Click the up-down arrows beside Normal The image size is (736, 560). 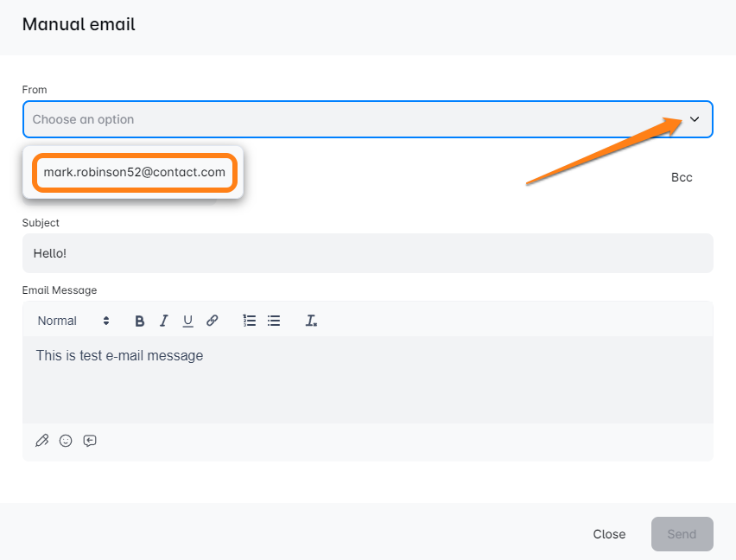(x=106, y=321)
